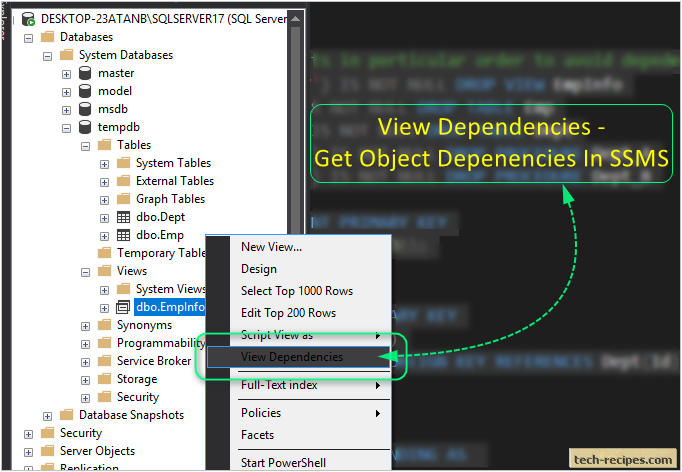682x472 pixels.
Task: Select the Graph Tables label
Action: tap(170, 199)
